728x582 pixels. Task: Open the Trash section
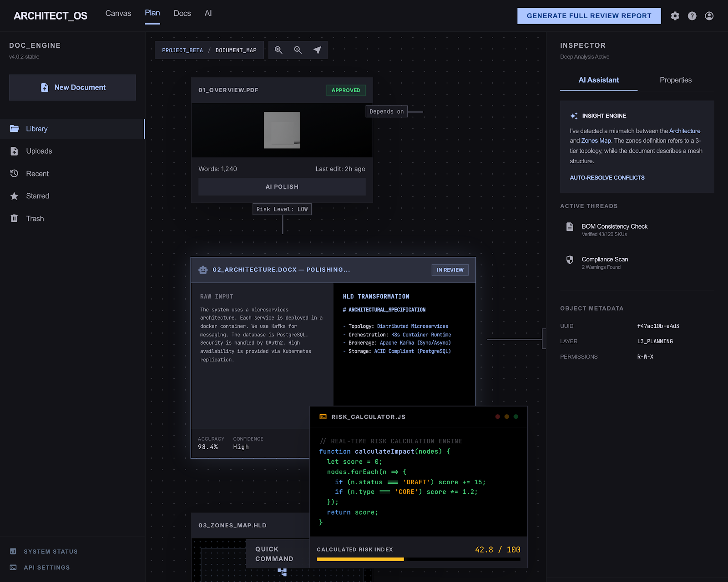35,219
